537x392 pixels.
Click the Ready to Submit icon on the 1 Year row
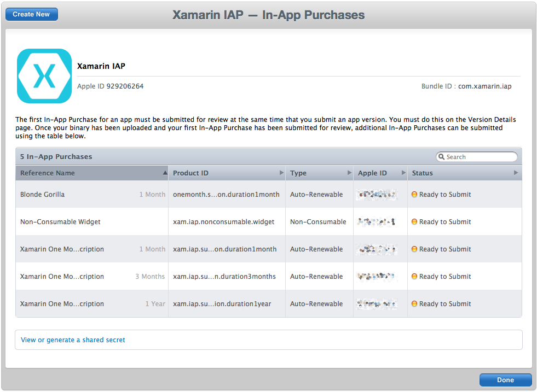pyautogui.click(x=414, y=303)
